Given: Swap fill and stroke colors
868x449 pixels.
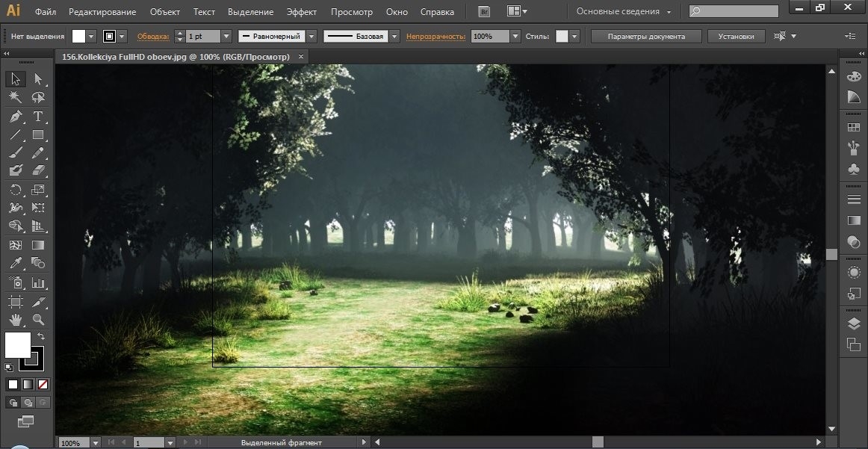Looking at the screenshot, I should 41,337.
